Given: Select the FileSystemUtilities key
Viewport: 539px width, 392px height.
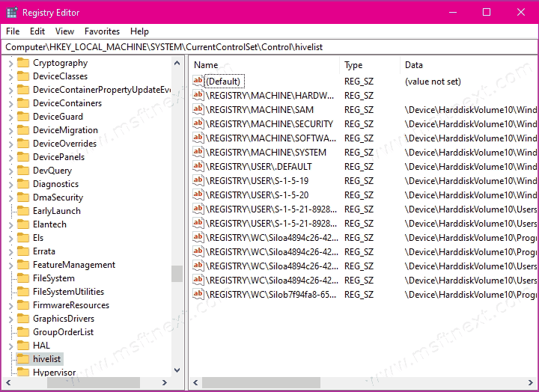Looking at the screenshot, I should [68, 292].
